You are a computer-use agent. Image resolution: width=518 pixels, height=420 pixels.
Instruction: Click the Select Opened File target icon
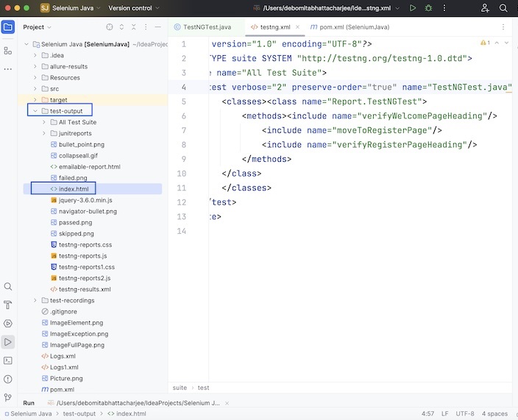(x=110, y=27)
